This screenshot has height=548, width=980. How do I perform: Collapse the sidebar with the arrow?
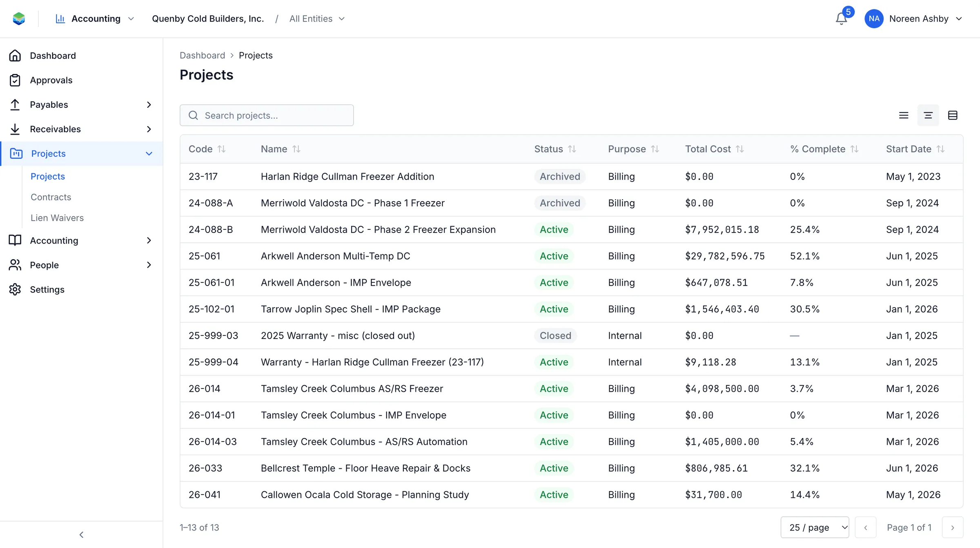click(81, 535)
